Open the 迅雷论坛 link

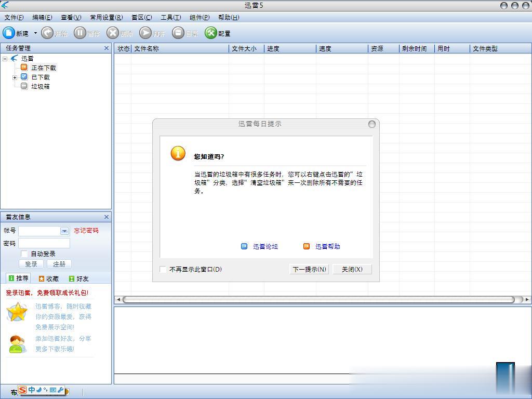coord(265,246)
